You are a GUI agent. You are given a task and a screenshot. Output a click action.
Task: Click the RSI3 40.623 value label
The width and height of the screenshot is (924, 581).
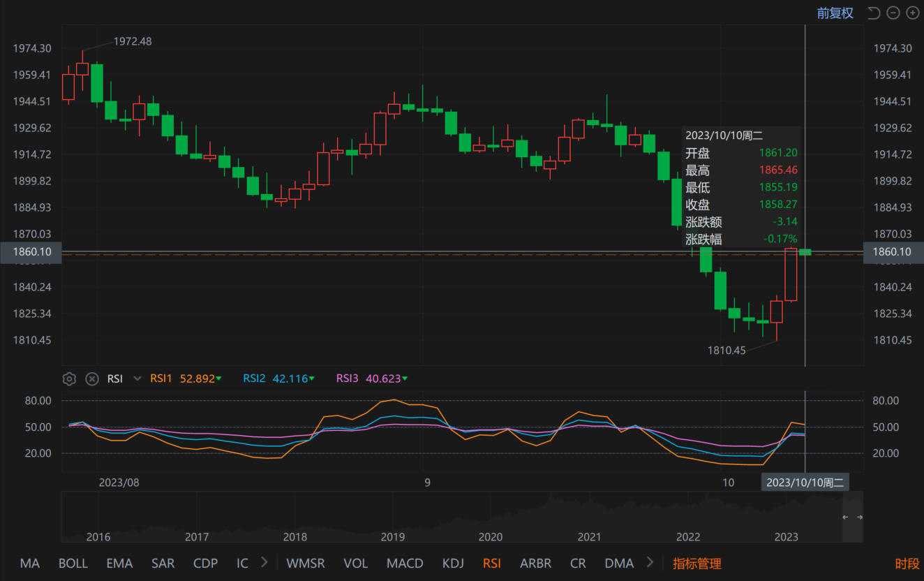pyautogui.click(x=372, y=378)
